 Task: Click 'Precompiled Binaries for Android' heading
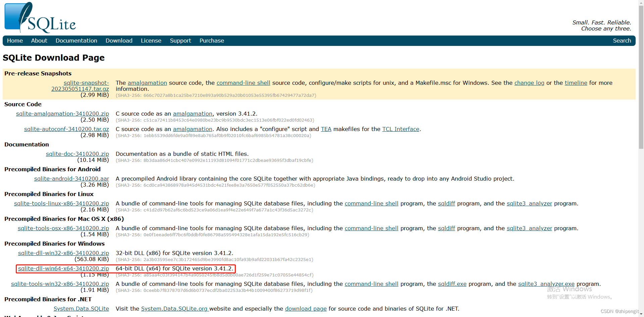[52, 169]
